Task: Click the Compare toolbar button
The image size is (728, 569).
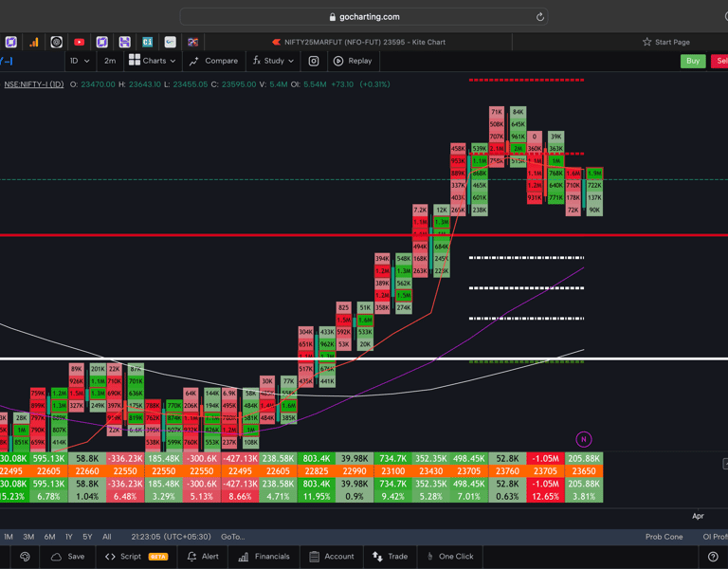Action: pos(213,61)
